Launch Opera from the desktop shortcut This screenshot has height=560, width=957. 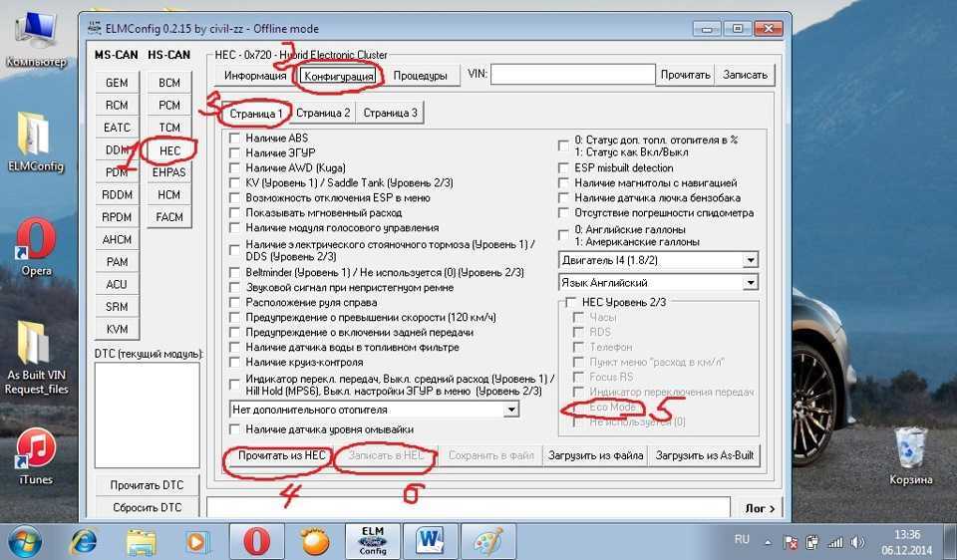[x=36, y=247]
